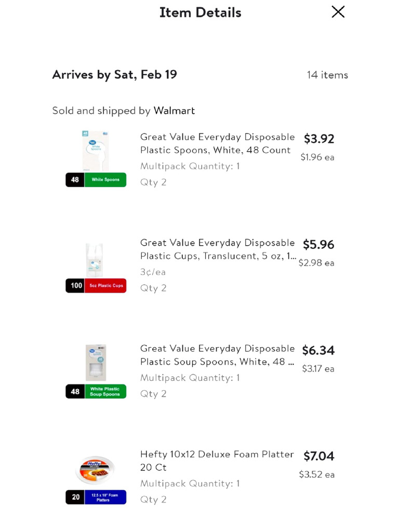Click the blue Foam Platters badge

105,497
